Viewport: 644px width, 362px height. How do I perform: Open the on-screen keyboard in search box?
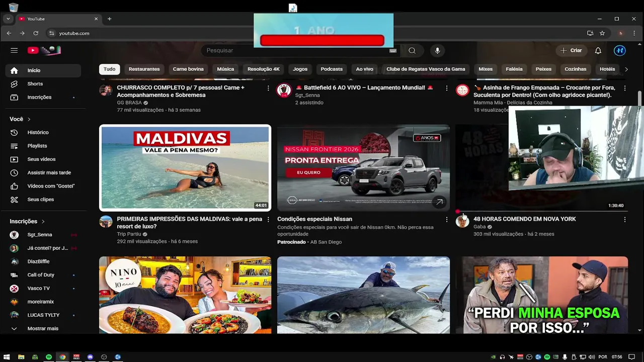pos(393,50)
